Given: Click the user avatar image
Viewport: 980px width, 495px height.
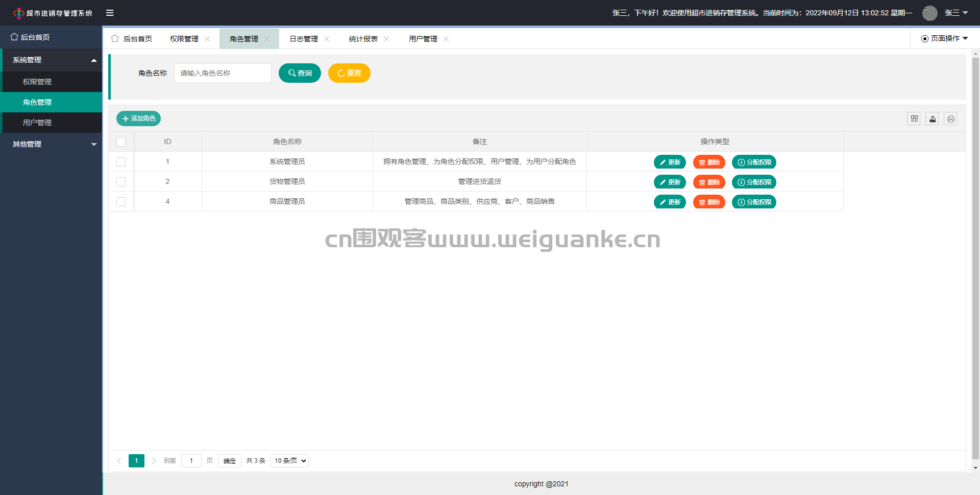Looking at the screenshot, I should (930, 13).
